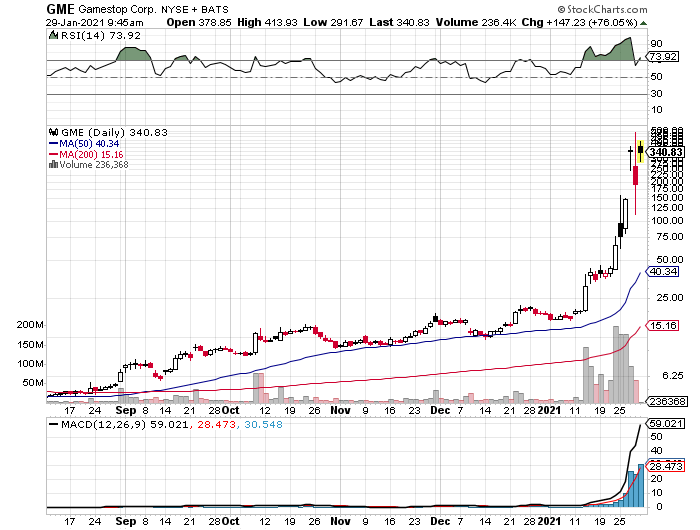Click the Sep label under the price panel

[x=126, y=410]
